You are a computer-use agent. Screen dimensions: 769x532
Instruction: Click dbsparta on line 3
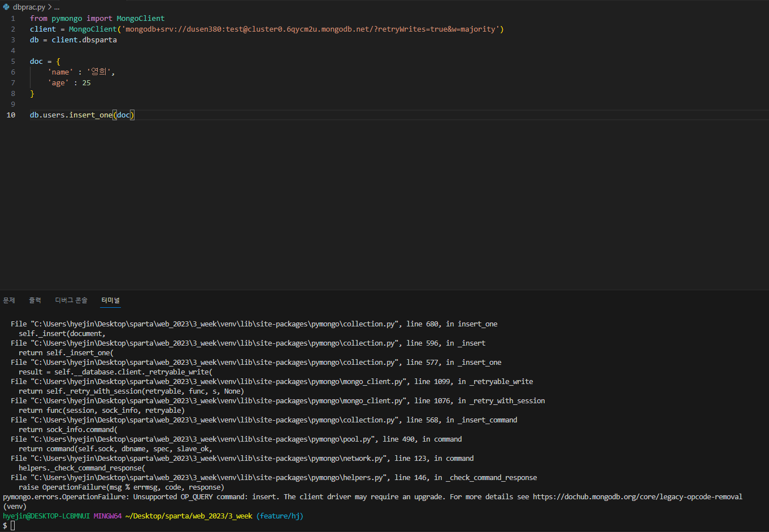click(99, 40)
